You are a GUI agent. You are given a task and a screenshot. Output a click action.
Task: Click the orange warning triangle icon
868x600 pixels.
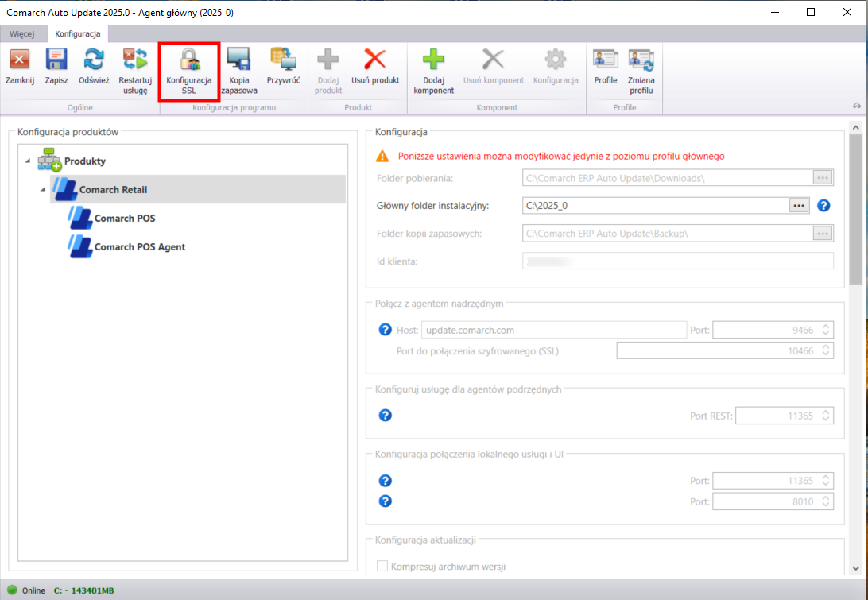(382, 156)
